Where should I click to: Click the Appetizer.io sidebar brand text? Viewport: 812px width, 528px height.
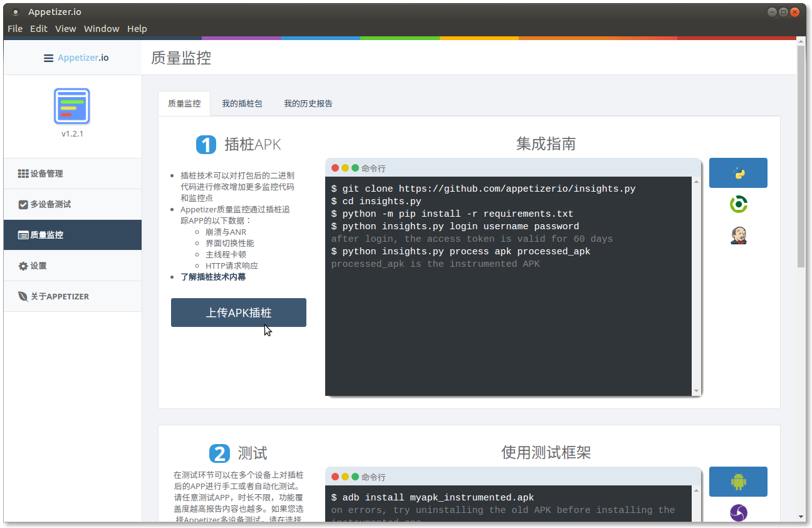(x=83, y=58)
